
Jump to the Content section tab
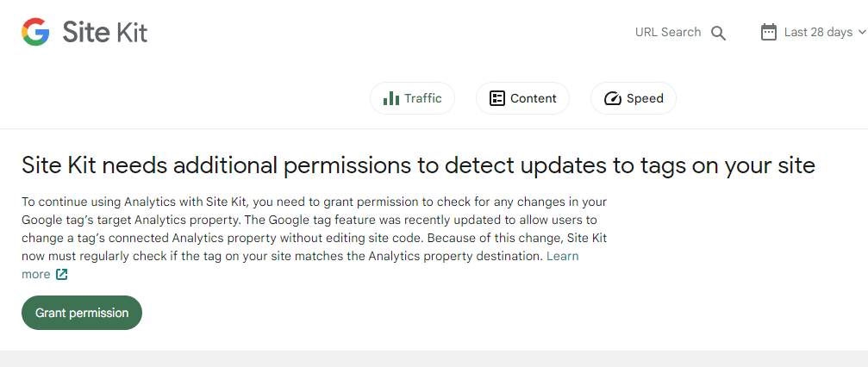[x=522, y=98]
